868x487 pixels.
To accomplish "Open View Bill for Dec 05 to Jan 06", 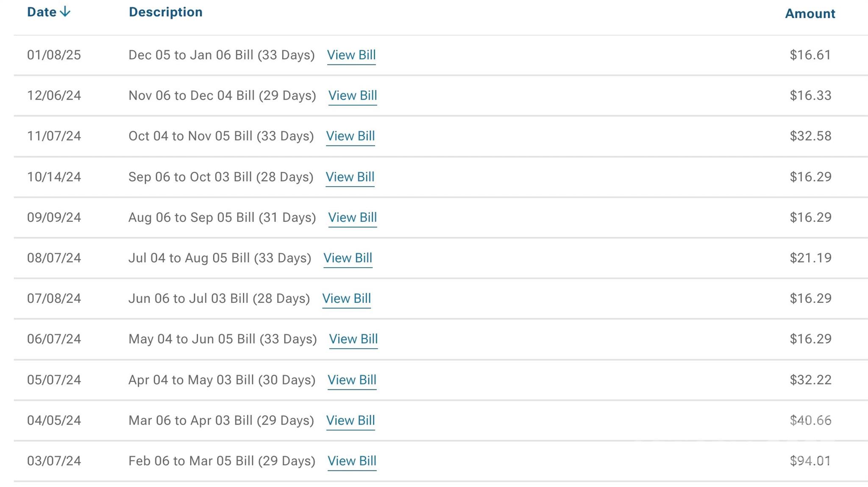I will point(351,55).
